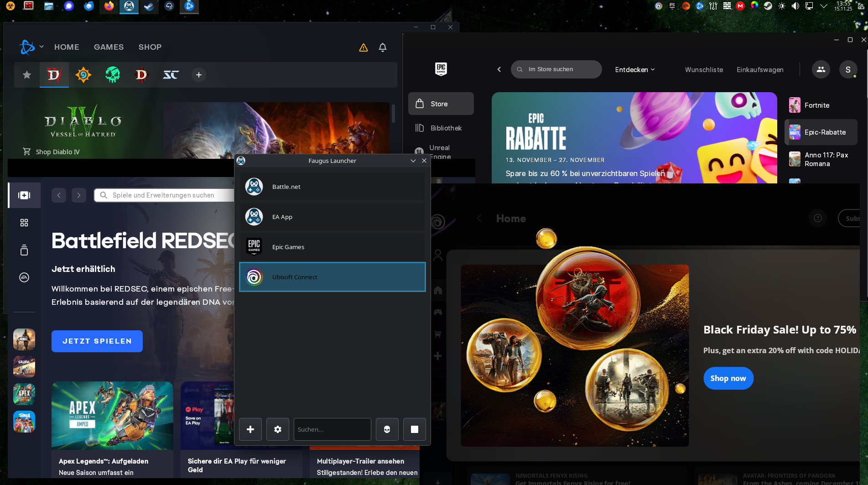Open Einkaufswagen in Epic Games
This screenshot has height=485, width=868.
click(760, 70)
